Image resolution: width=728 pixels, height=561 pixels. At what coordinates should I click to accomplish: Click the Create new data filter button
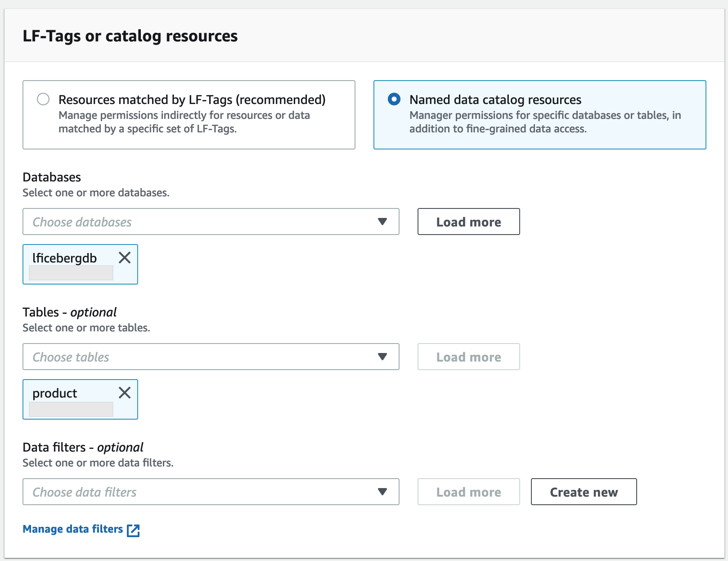tap(584, 492)
